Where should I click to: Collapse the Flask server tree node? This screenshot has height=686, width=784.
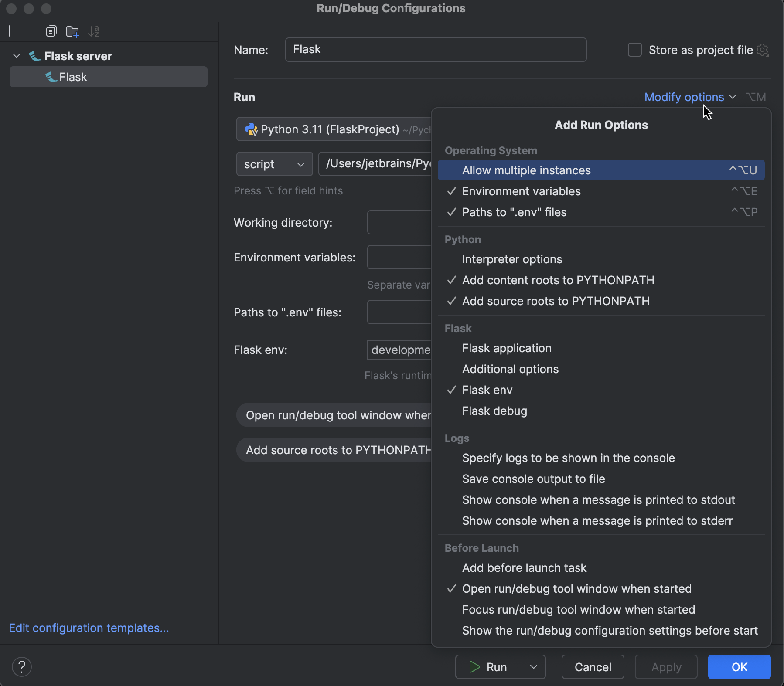[16, 56]
